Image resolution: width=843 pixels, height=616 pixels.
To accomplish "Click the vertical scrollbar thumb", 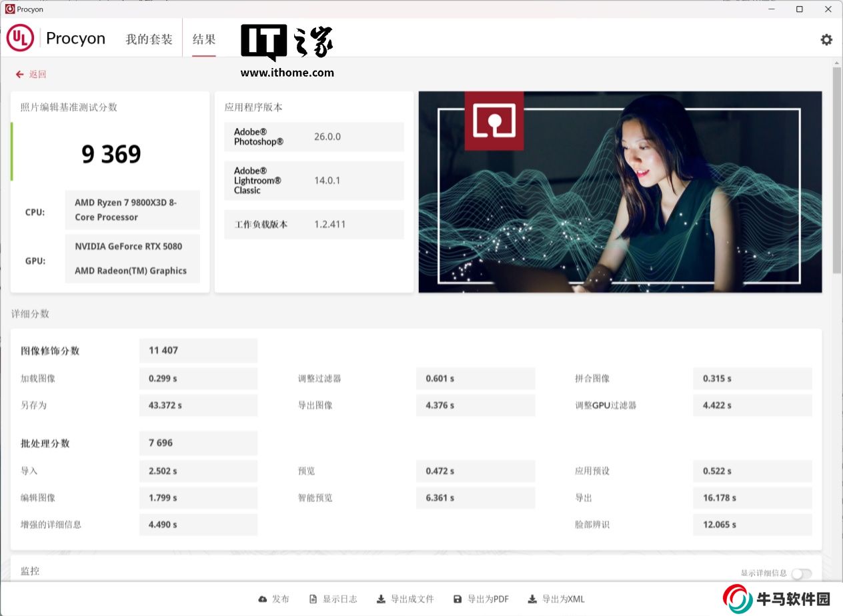I will tap(836, 167).
